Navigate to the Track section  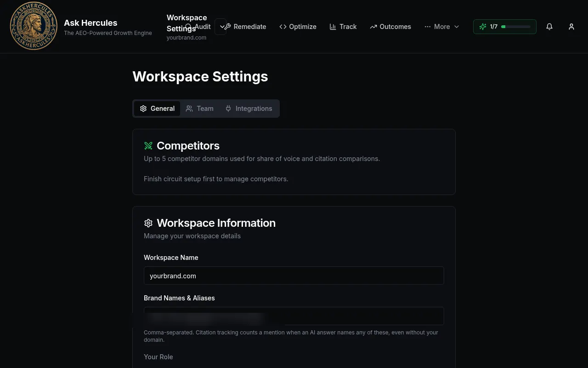[x=343, y=27]
